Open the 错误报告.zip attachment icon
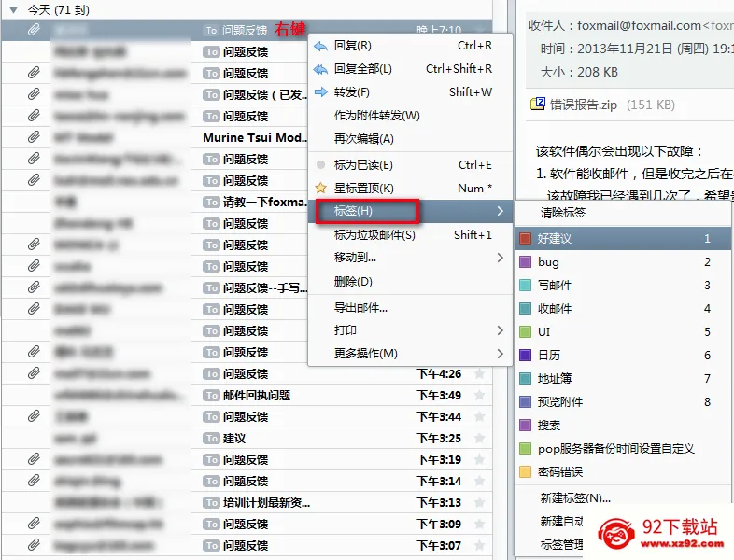This screenshot has width=734, height=560. 537,104
